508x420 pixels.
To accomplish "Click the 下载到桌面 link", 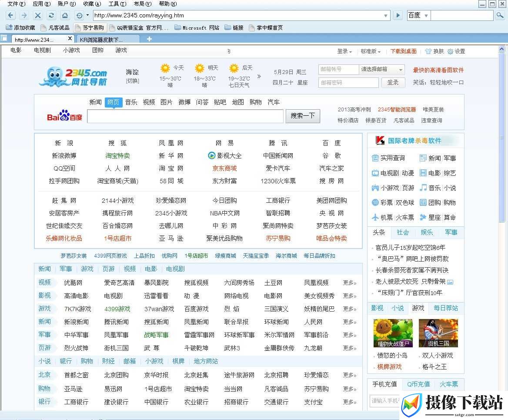I will [403, 51].
